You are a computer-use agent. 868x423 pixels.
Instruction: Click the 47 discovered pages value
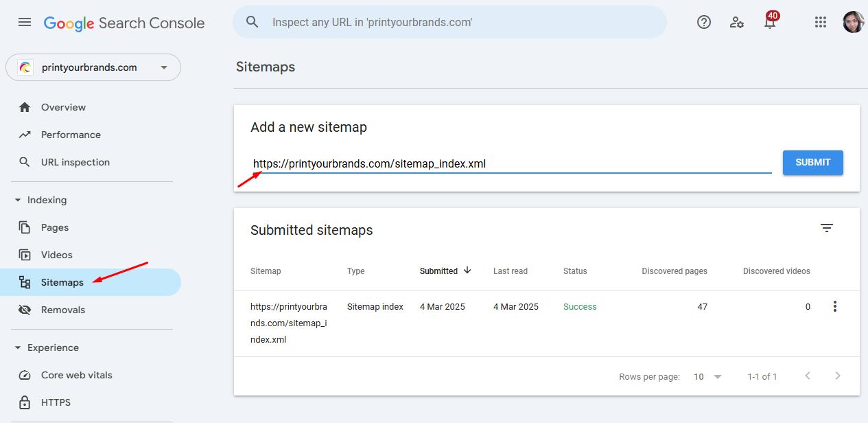702,307
